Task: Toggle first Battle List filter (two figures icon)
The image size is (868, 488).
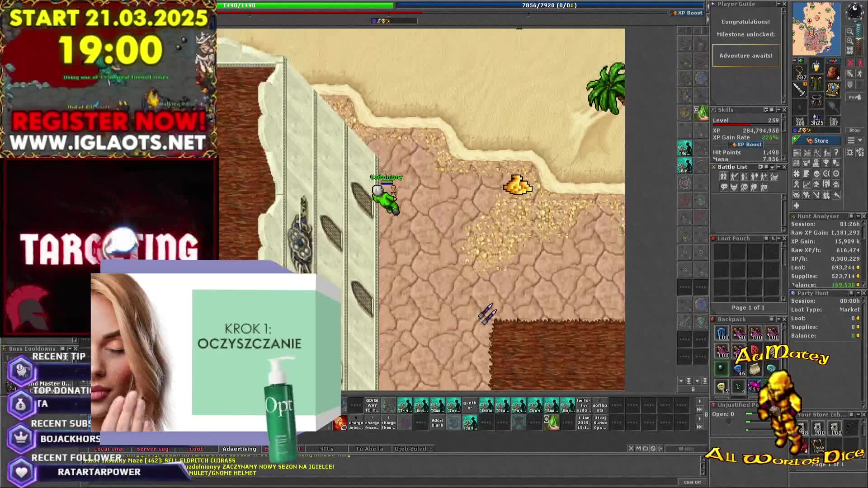Action: tap(723, 177)
